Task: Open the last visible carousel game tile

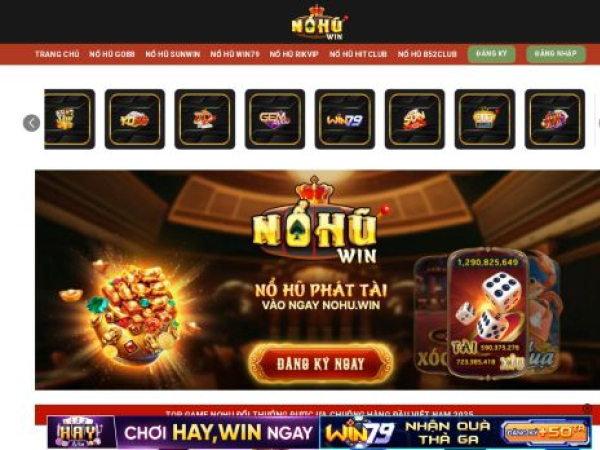Action: (555, 119)
